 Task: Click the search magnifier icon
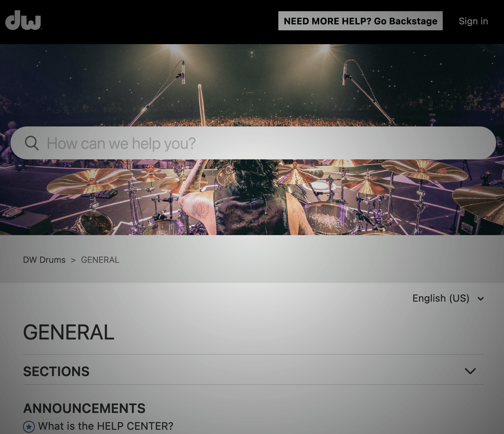[32, 143]
